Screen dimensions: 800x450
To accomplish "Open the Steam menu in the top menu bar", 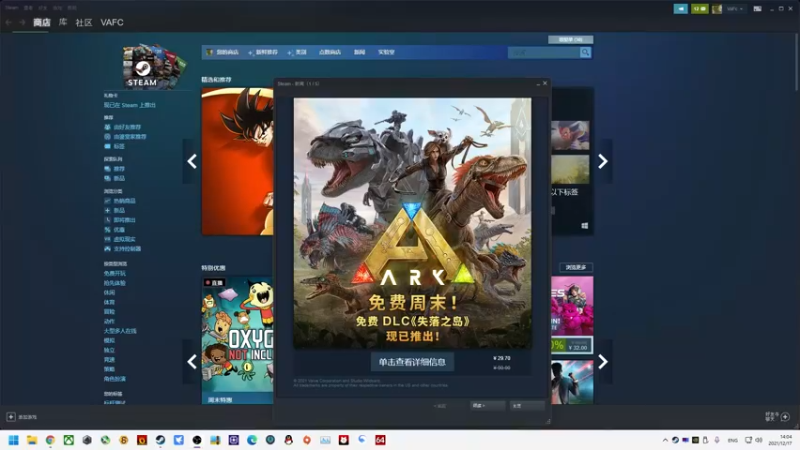I will tap(12, 8).
